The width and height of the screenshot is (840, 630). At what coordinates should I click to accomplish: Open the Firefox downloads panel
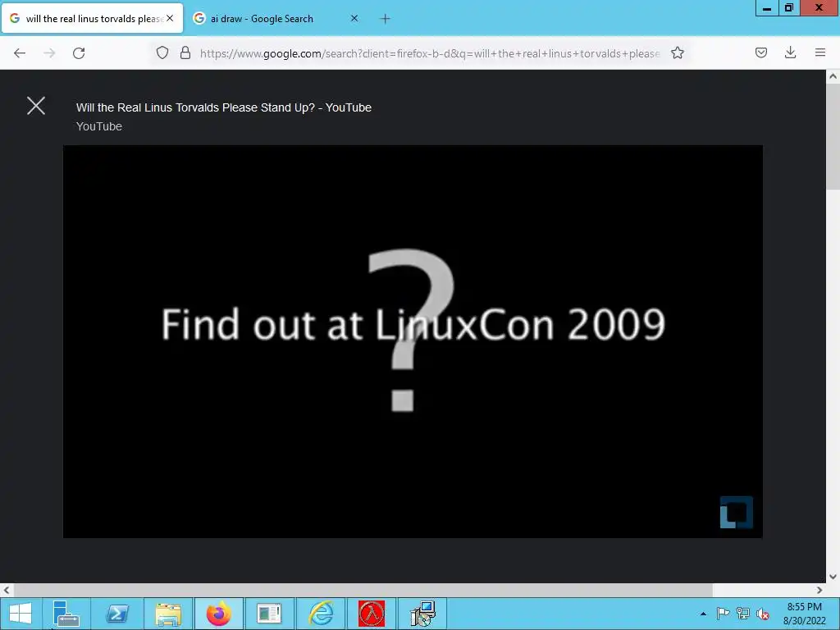point(790,52)
